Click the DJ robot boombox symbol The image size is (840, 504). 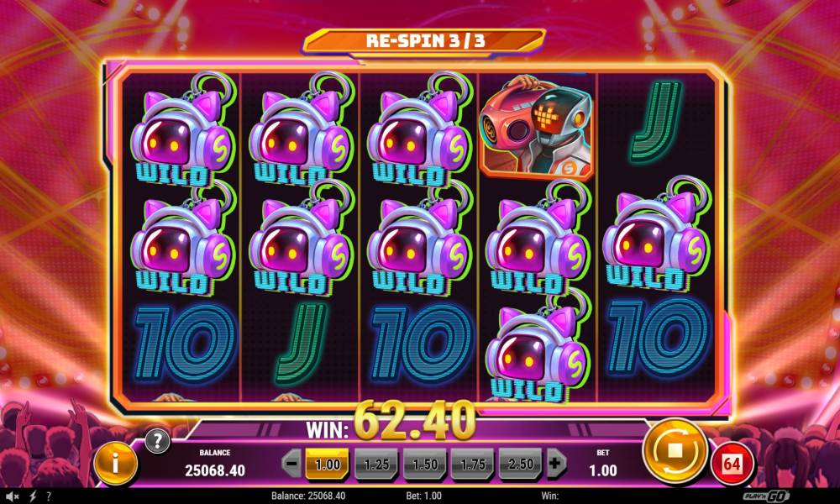tap(536, 126)
